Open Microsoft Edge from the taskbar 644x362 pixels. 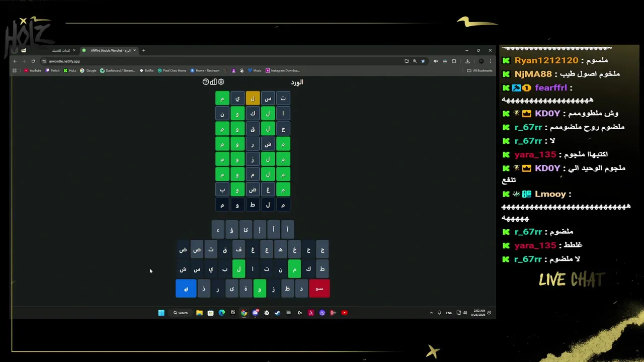pyautogui.click(x=221, y=313)
